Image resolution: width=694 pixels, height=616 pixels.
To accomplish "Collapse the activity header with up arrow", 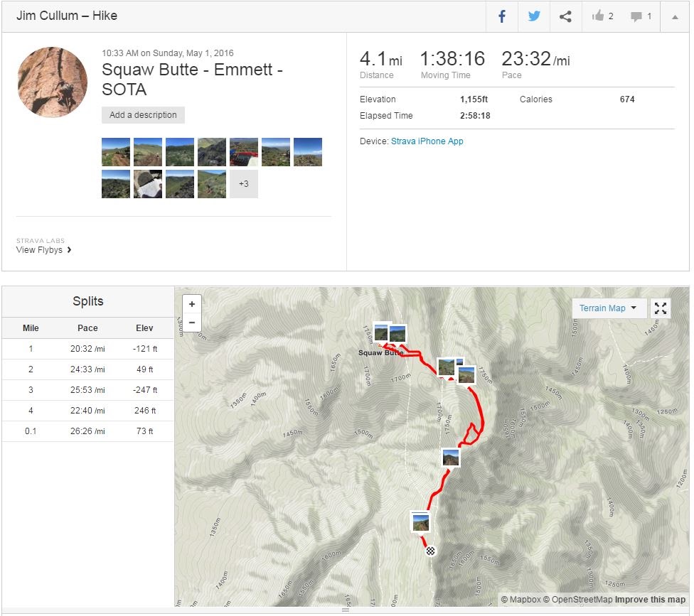I will (x=674, y=16).
